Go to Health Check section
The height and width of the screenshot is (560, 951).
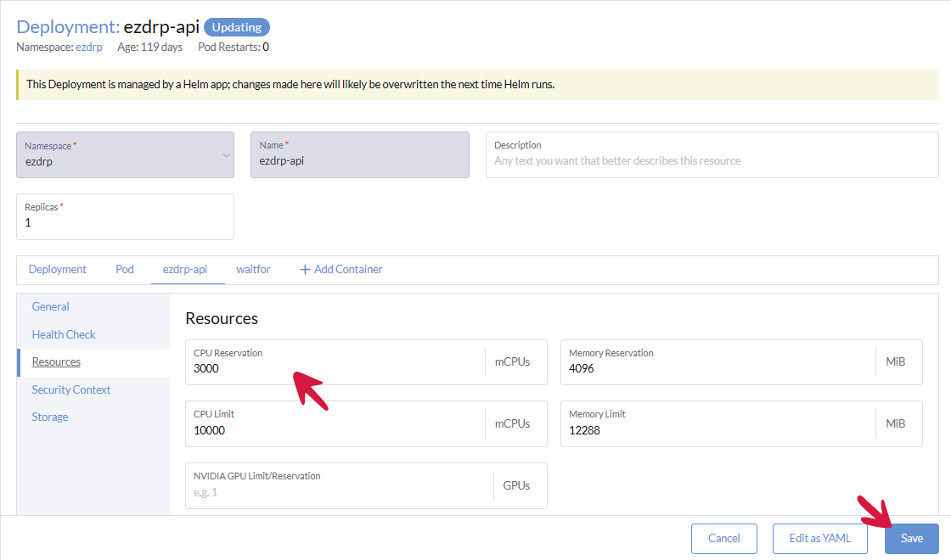click(64, 334)
